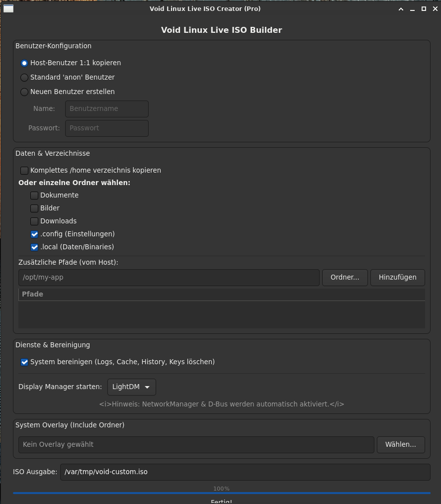Click into the Passwort field

(106, 128)
